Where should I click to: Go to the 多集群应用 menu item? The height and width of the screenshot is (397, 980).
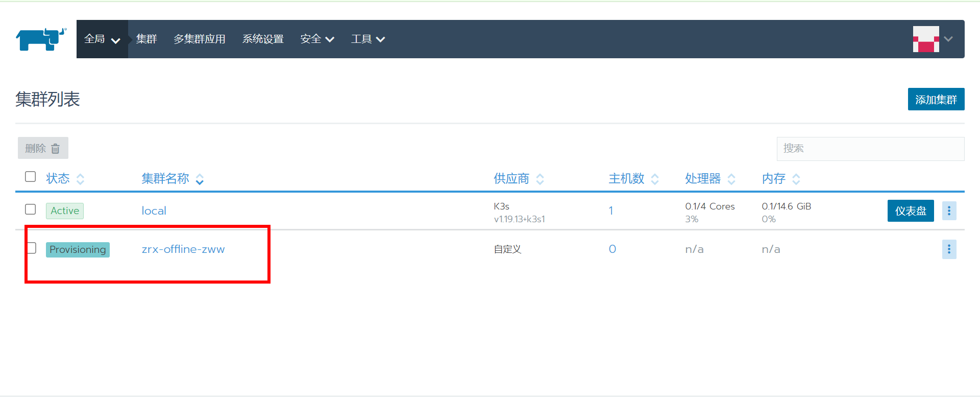click(199, 39)
